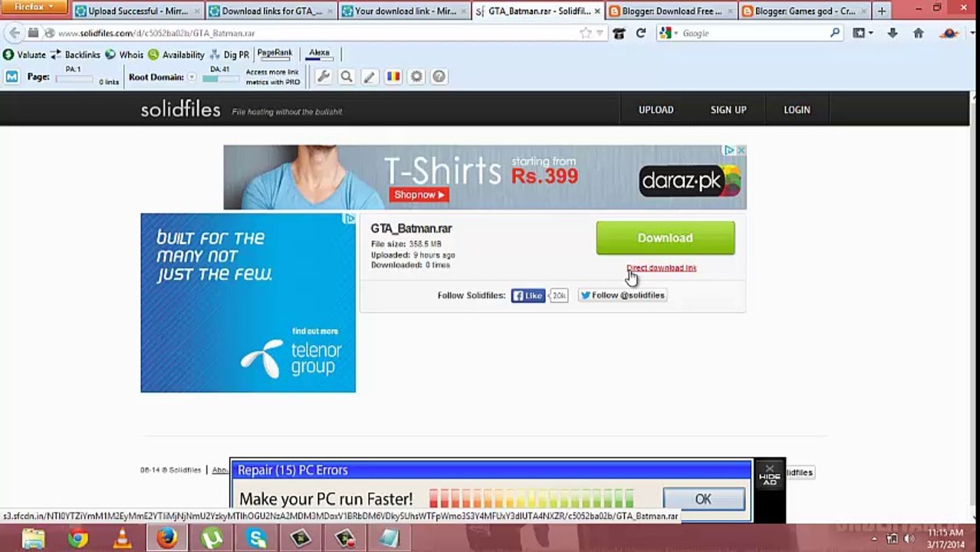Open the LOGIN page
The image size is (980, 552).
(797, 110)
